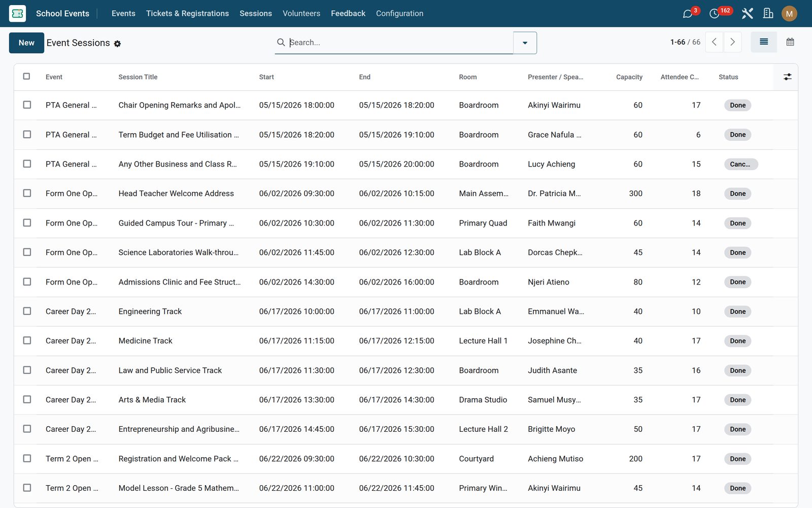Click the Courtyard room cell
This screenshot has height=508, width=812.
pos(476,459)
